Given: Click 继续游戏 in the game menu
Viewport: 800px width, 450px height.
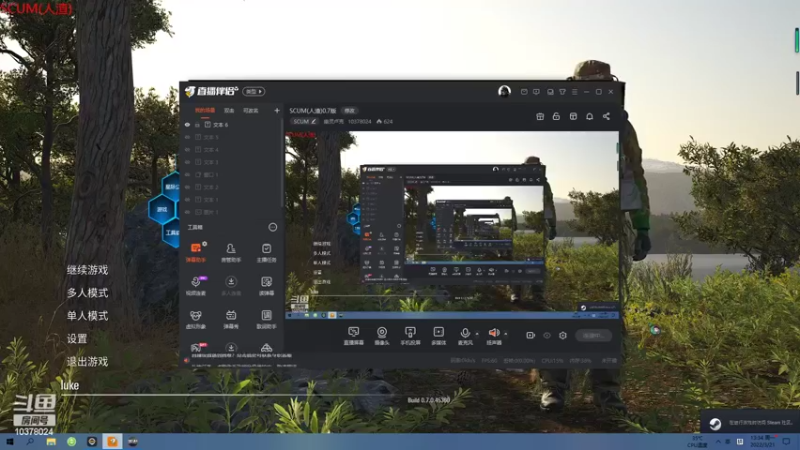Looking at the screenshot, I should click(87, 270).
